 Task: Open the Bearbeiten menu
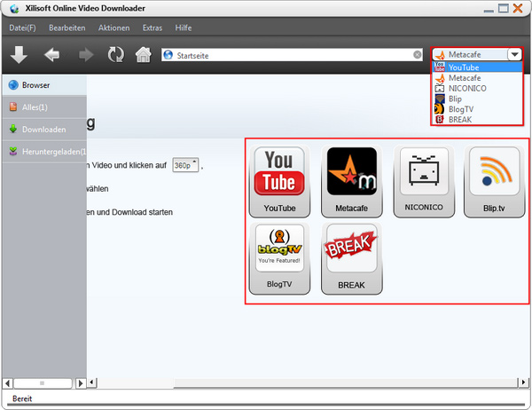coord(67,28)
